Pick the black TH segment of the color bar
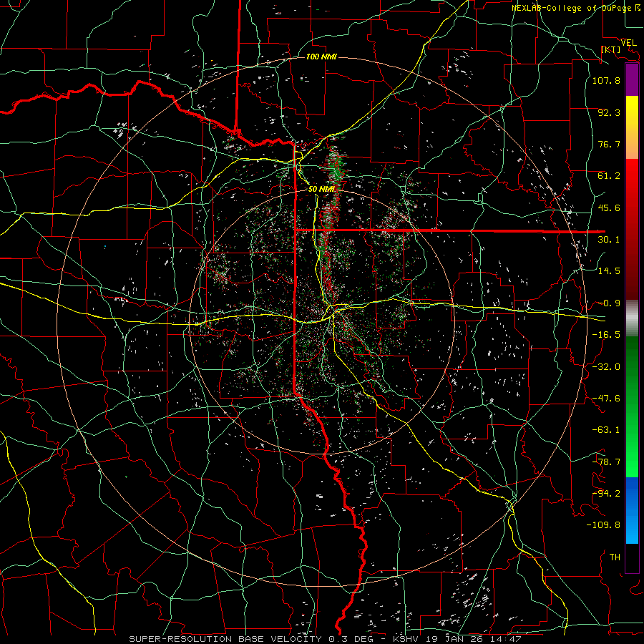Screen dimensions: 644x644 point(632,558)
